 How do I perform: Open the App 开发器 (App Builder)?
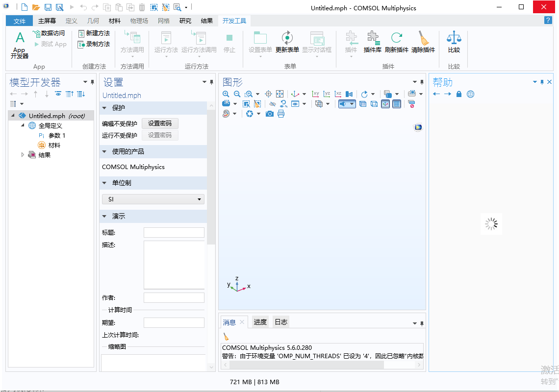(x=20, y=45)
